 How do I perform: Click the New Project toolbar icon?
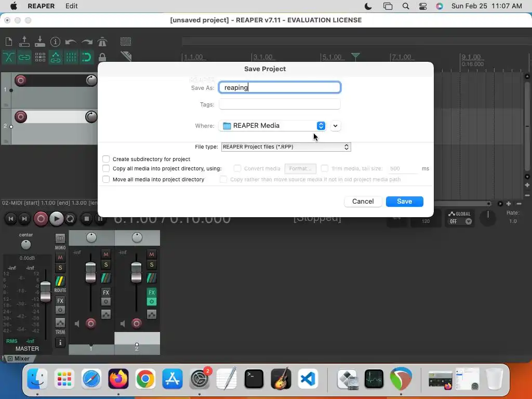(9, 42)
